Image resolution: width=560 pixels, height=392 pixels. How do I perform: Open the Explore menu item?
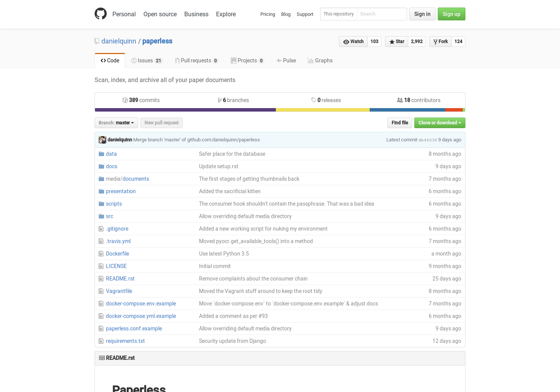226,14
